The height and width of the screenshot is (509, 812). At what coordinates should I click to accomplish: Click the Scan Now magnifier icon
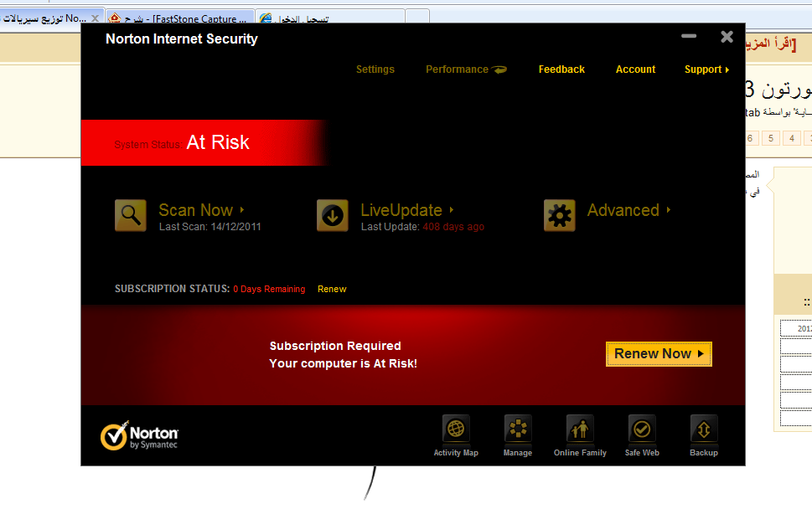pyautogui.click(x=131, y=215)
